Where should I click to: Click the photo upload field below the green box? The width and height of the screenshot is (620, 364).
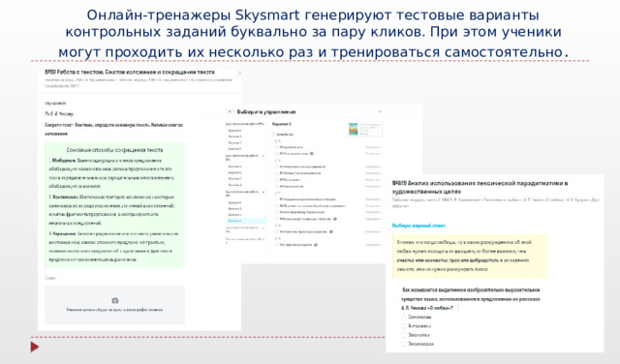[x=114, y=305]
